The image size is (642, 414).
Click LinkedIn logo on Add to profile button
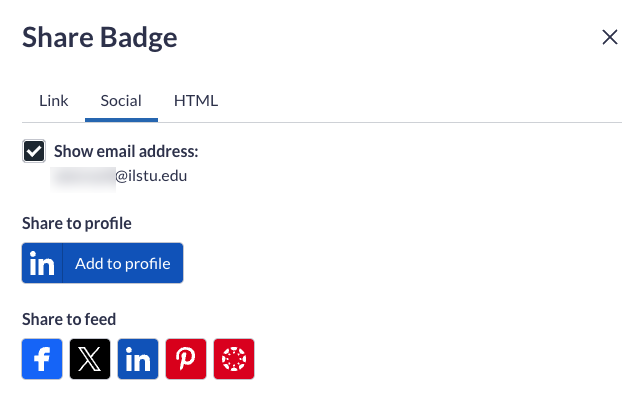42,264
